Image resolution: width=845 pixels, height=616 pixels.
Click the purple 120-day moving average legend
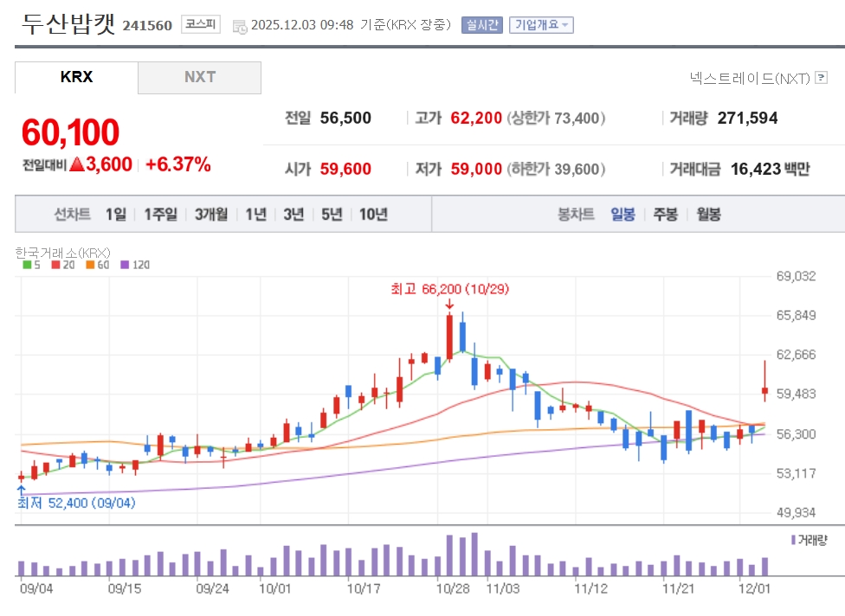coord(135,265)
